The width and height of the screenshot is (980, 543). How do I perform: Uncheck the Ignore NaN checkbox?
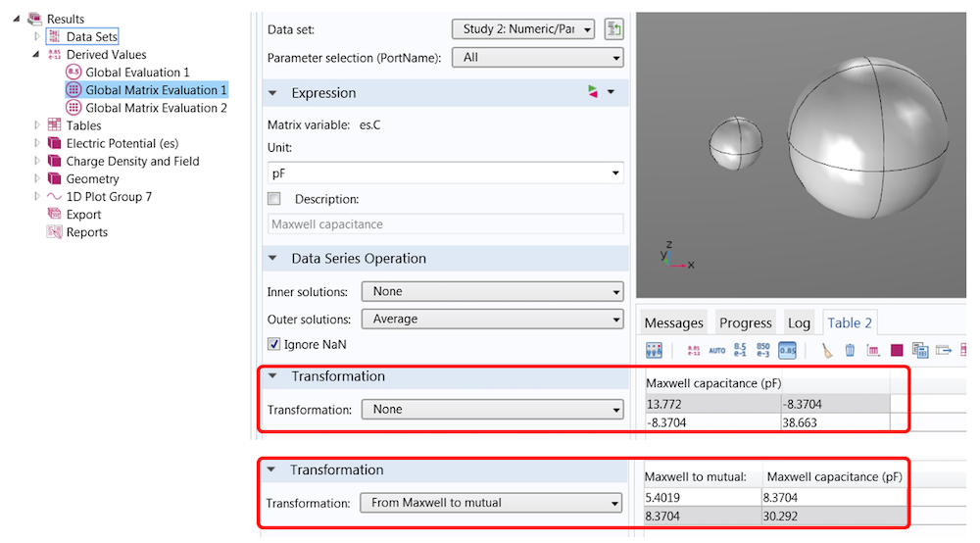pyautogui.click(x=273, y=344)
